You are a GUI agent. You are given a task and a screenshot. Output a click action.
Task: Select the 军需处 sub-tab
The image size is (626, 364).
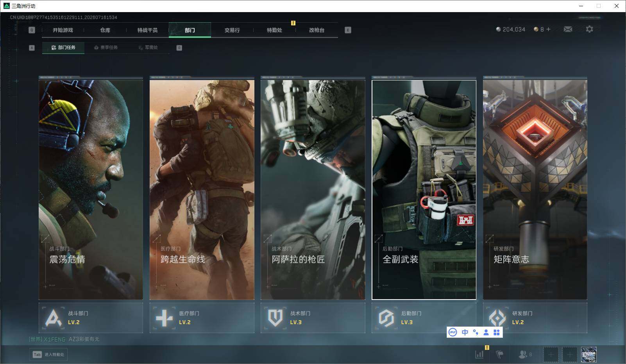[x=148, y=48]
